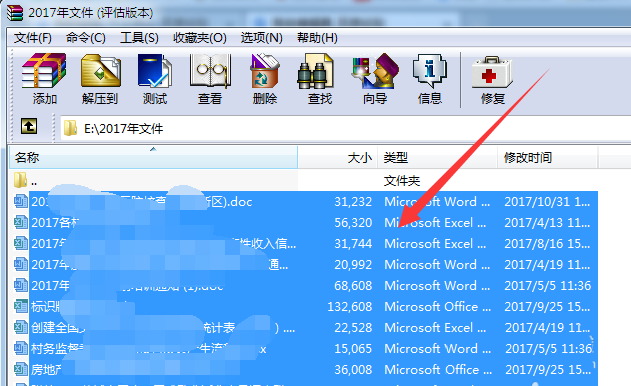
Task: Click the WinRAR title bar icon
Action: [14, 12]
